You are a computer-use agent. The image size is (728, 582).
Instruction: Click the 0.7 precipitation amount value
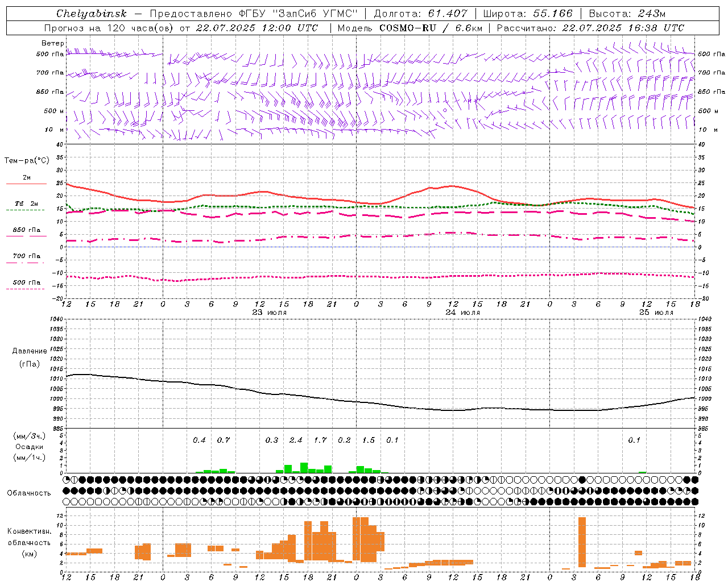(224, 440)
